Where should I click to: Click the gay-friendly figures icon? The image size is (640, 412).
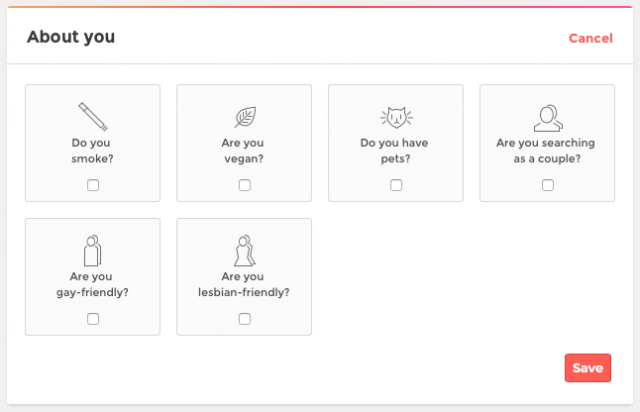coord(93,250)
